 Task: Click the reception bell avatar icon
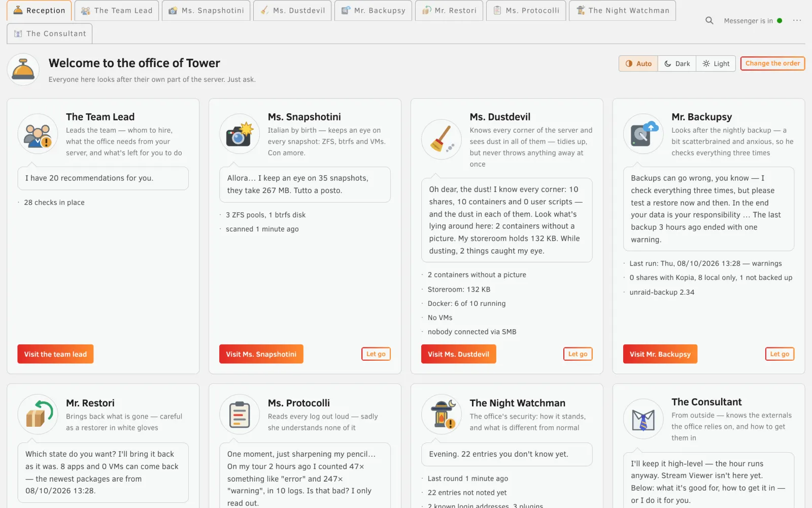click(x=23, y=70)
